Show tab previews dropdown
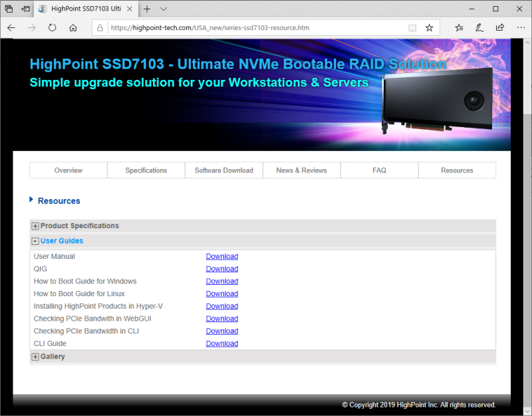 164,9
